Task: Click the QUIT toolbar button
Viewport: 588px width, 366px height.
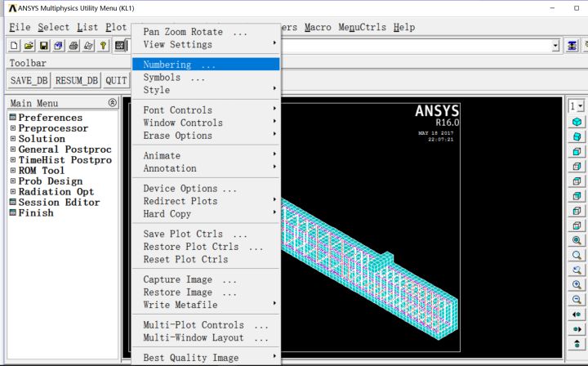Action: point(116,80)
